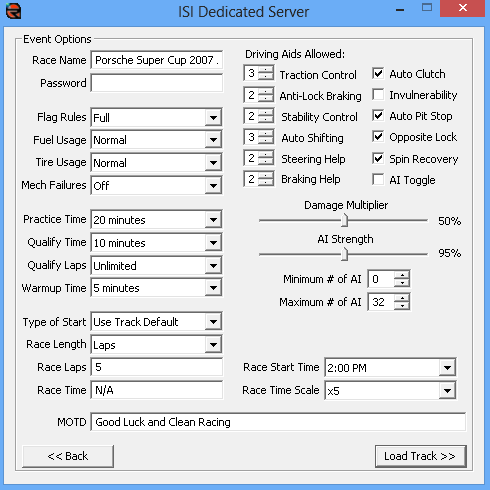Increase the Stability Control level
Image resolution: width=490 pixels, height=490 pixels.
coord(266,112)
